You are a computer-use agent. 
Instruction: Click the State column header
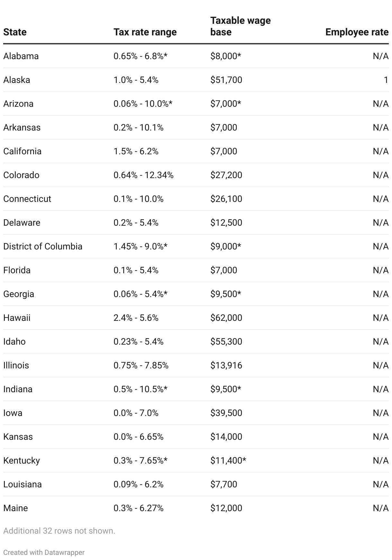click(x=15, y=32)
